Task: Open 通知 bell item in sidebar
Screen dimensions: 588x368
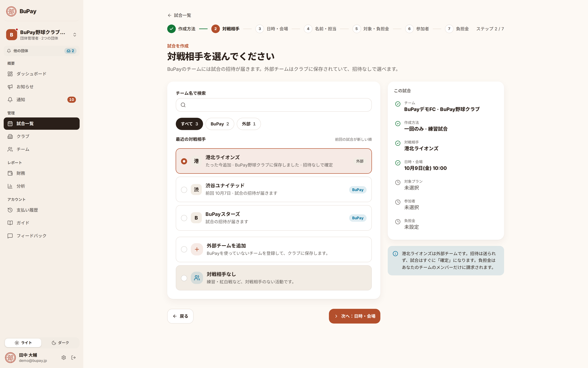Action: [41, 100]
